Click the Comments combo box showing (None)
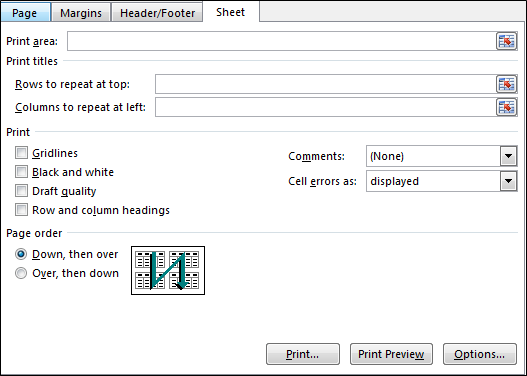The width and height of the screenshot is (527, 376). click(442, 156)
